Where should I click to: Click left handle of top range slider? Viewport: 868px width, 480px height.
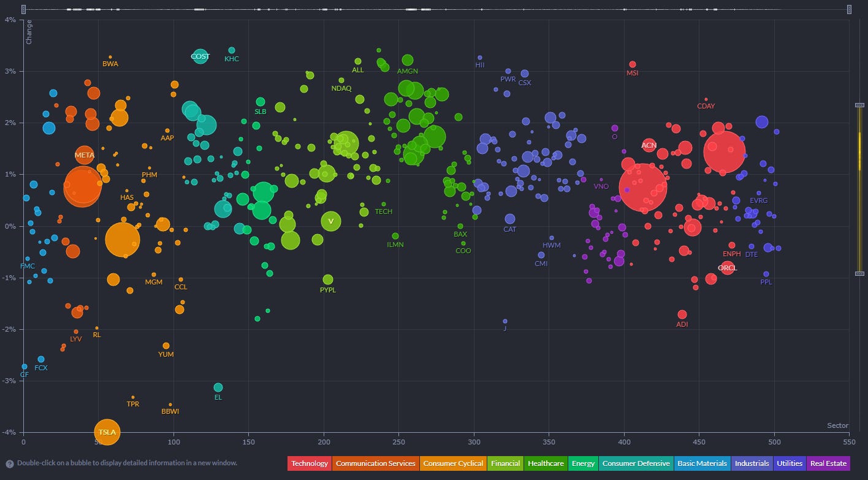click(23, 9)
